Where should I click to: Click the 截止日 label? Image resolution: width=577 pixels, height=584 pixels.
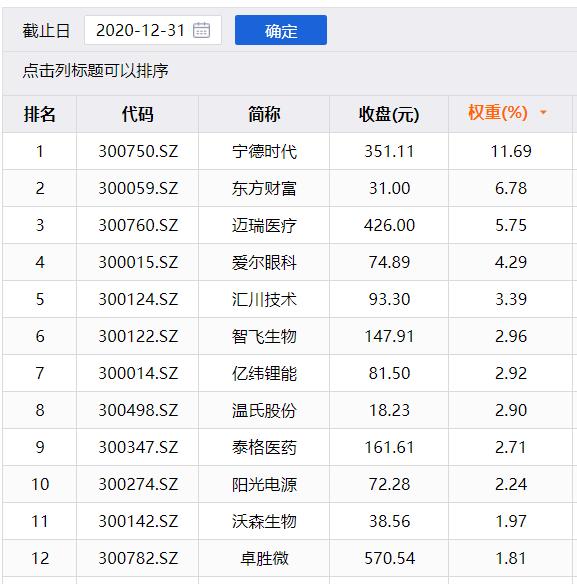coord(46,31)
